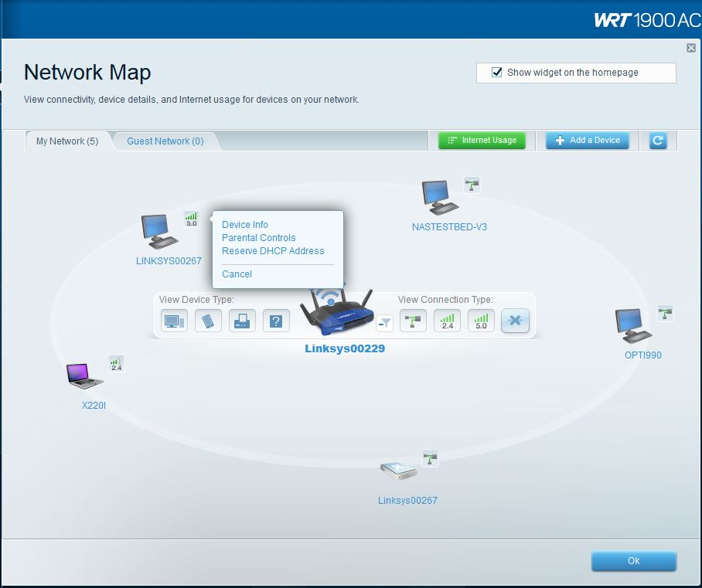Close the Network Map dialog
Viewport: 702px width, 588px height.
[691, 48]
